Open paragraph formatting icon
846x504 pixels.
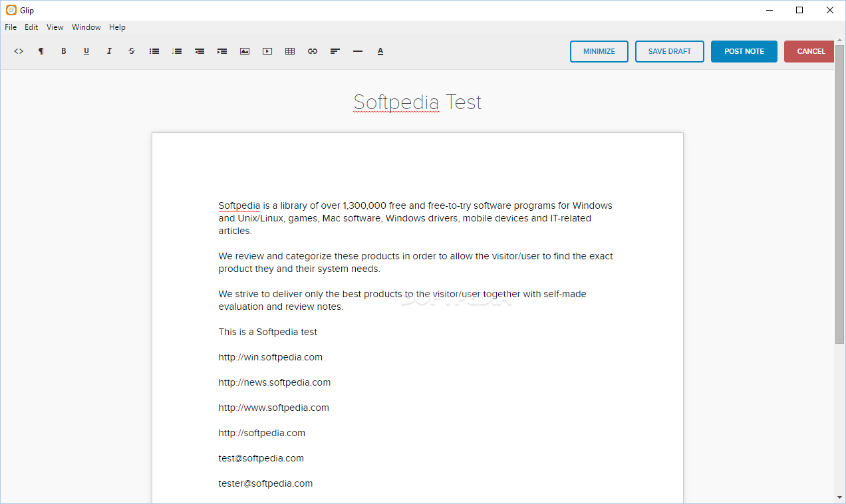click(41, 51)
